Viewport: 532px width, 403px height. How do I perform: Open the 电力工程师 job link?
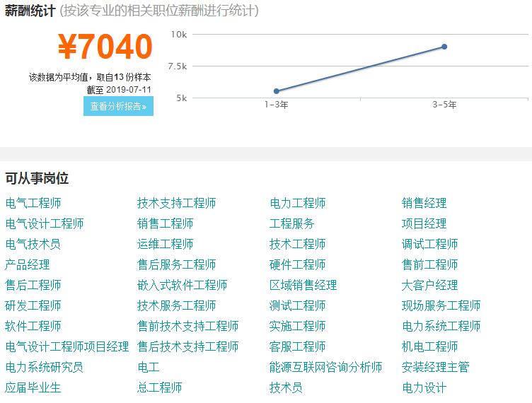pos(298,203)
